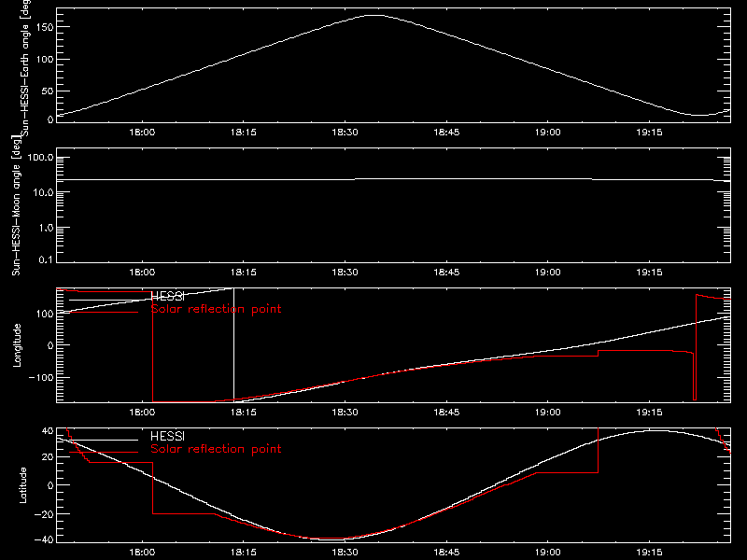Click 18:00 under the Moon angle plot
Viewport: 747px width, 560px height.
142,272
